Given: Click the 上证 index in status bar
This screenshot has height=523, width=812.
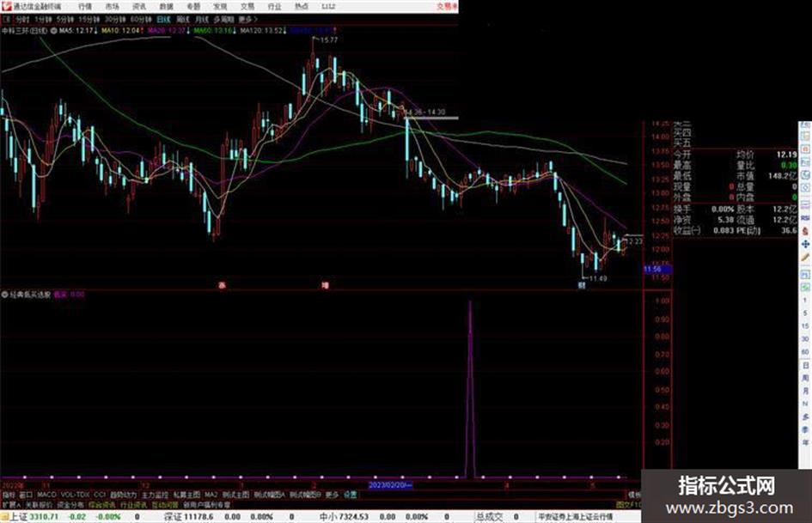Looking at the screenshot, I should point(18,517).
